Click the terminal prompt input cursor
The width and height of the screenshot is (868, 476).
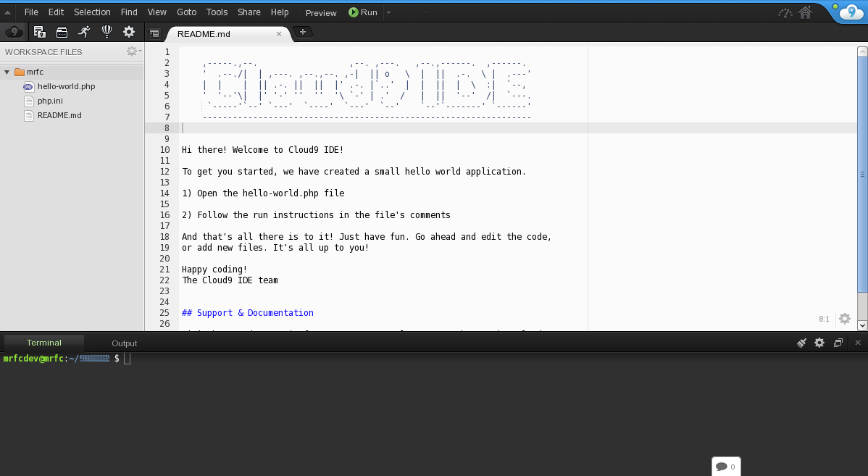coord(128,359)
